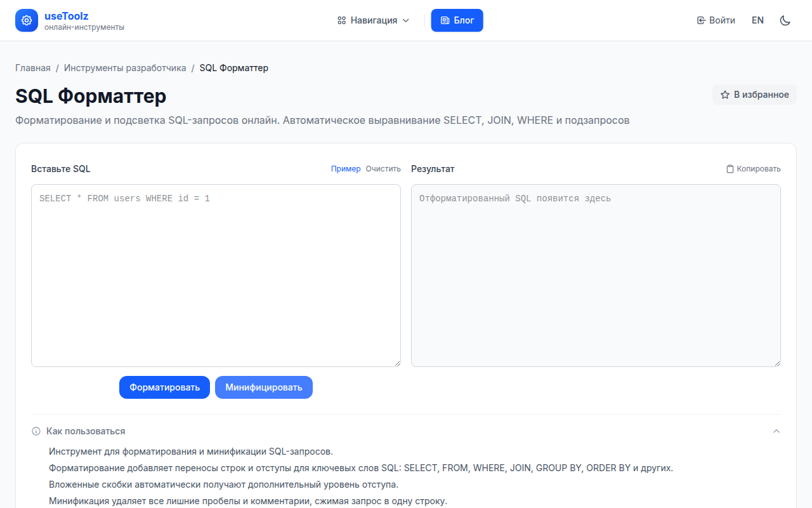Click the Вставьте SQL label
812x508 pixels.
click(61, 169)
